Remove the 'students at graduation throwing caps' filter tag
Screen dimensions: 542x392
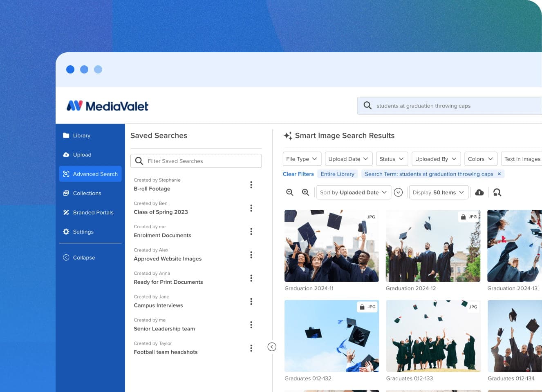click(499, 174)
